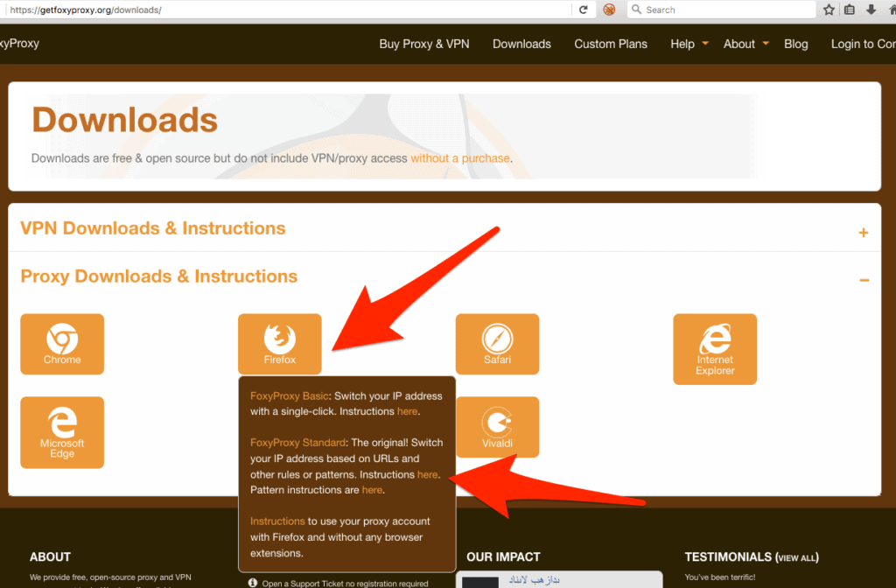The image size is (896, 588).
Task: Click the Downloads page title
Action: [124, 120]
